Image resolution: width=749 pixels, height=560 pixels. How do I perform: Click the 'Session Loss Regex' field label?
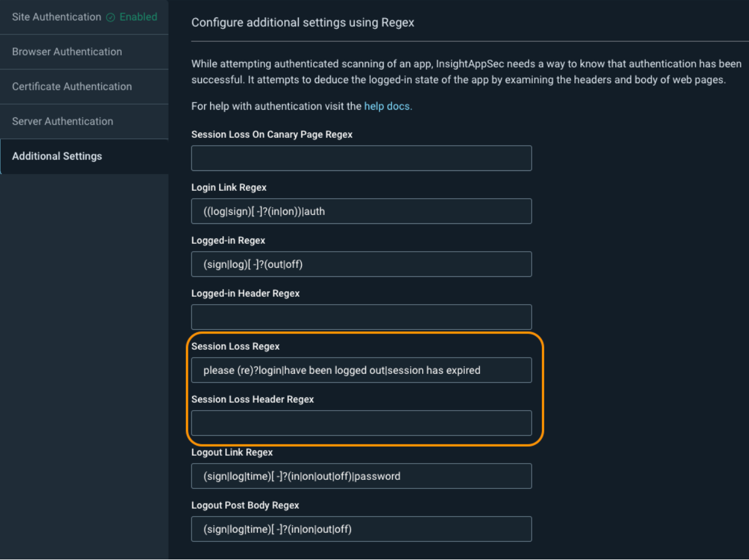(235, 347)
